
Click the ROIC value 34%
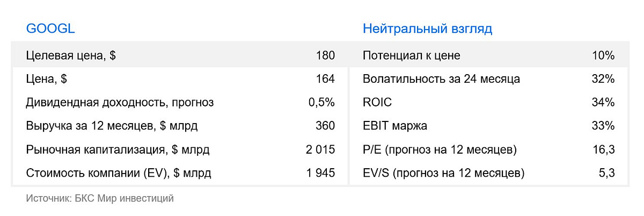click(604, 103)
